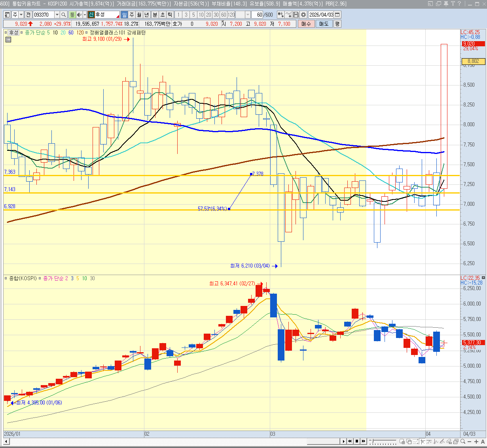Click the help question mark icon

click(x=459, y=4)
